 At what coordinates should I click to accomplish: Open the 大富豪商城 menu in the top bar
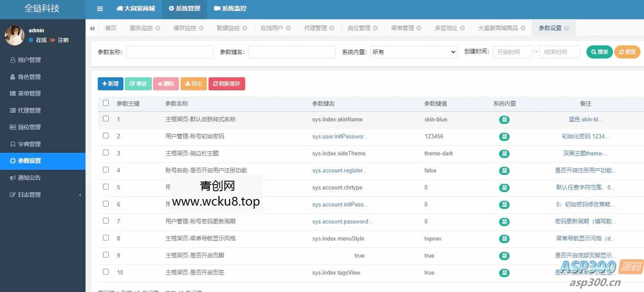(x=136, y=8)
